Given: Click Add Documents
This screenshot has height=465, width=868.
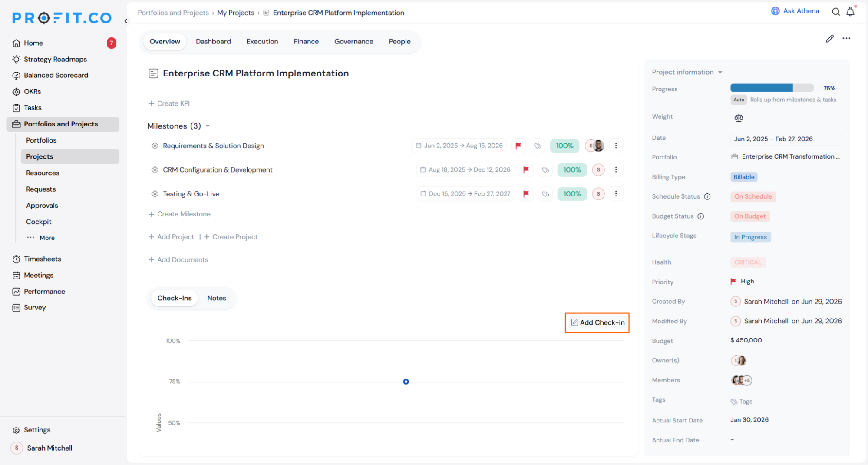Looking at the screenshot, I should coord(178,260).
